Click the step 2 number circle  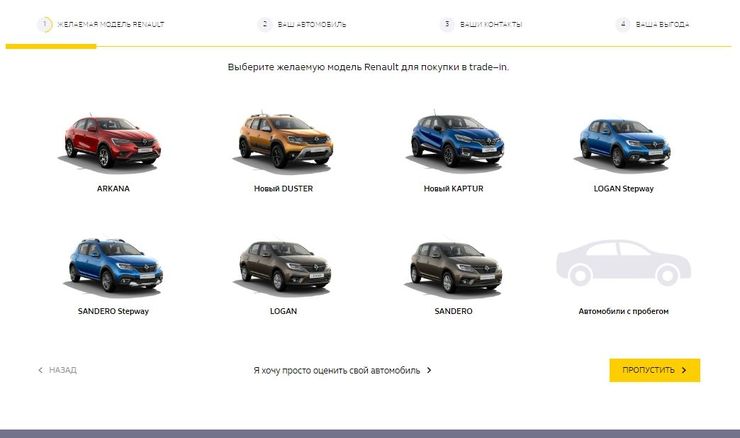264,24
